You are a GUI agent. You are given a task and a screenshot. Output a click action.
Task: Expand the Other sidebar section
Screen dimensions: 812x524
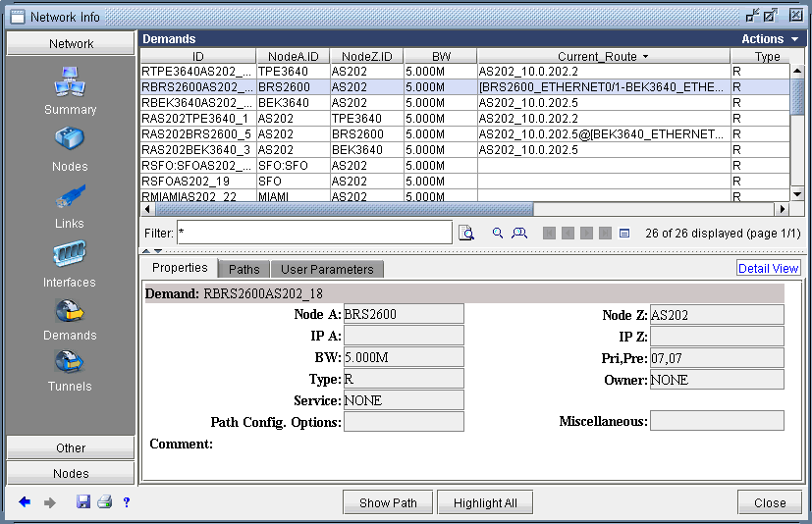pos(71,447)
